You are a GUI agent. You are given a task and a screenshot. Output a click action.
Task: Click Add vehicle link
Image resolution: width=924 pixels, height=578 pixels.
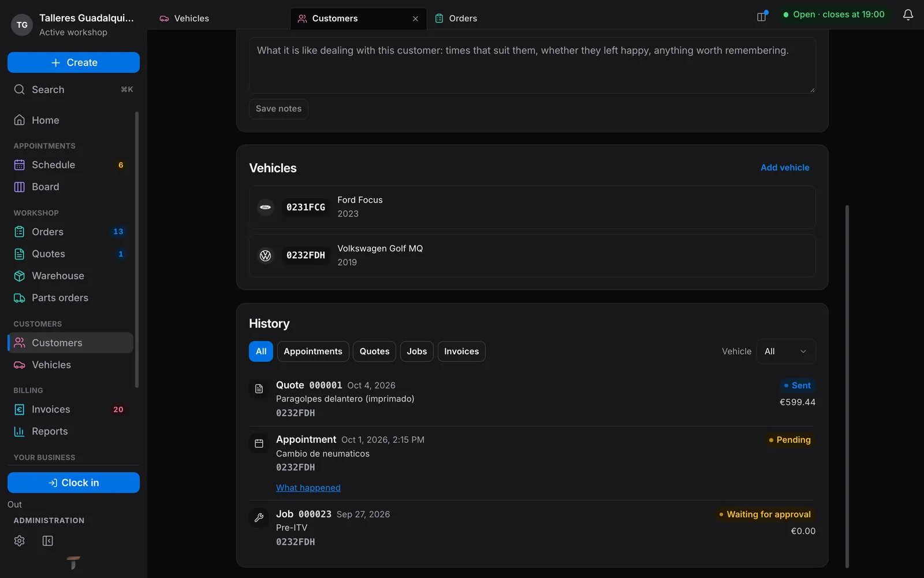pyautogui.click(x=785, y=168)
